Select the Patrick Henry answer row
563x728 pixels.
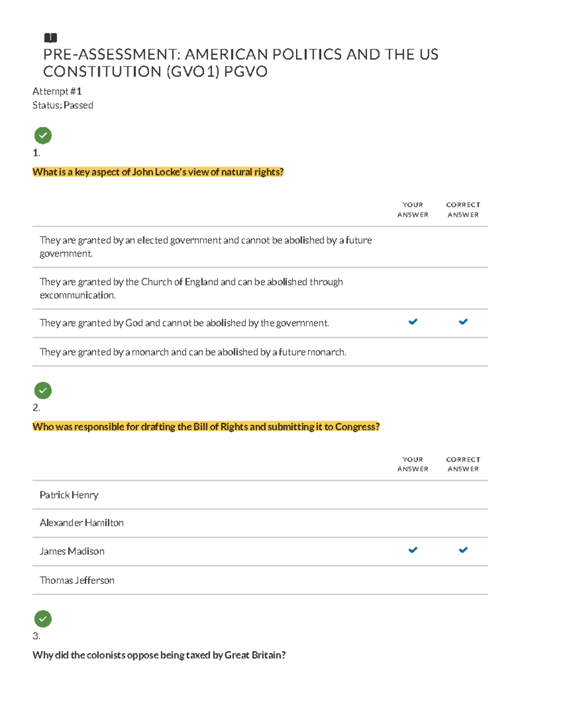[69, 495]
